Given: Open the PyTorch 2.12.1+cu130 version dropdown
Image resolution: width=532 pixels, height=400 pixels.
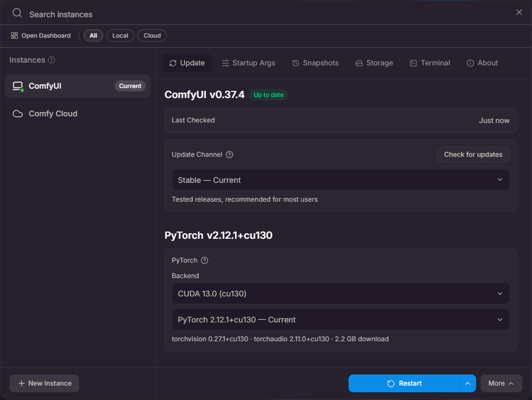Looking at the screenshot, I should 340,320.
